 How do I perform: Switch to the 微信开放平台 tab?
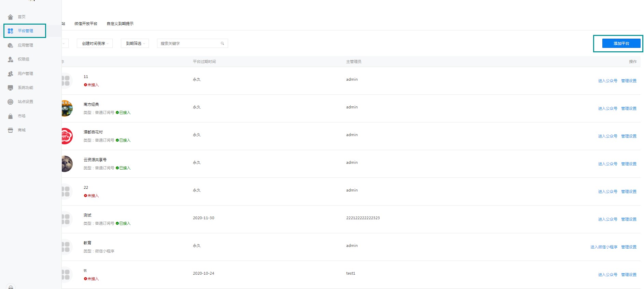86,24
